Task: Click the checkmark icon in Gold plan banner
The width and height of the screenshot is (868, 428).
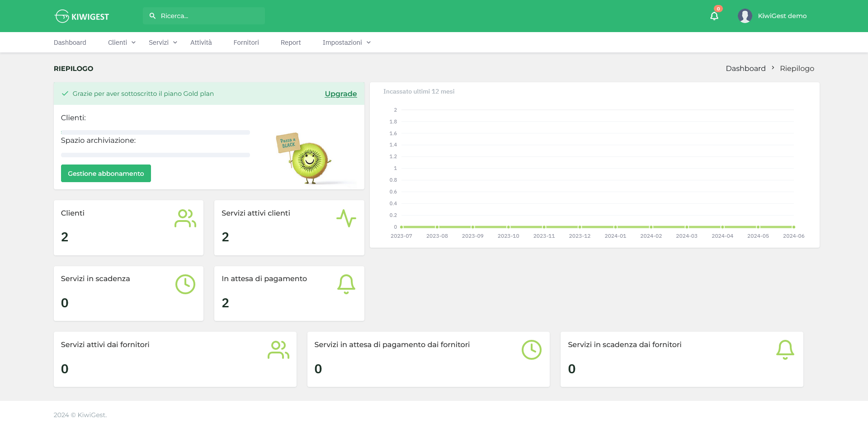Action: [x=65, y=94]
